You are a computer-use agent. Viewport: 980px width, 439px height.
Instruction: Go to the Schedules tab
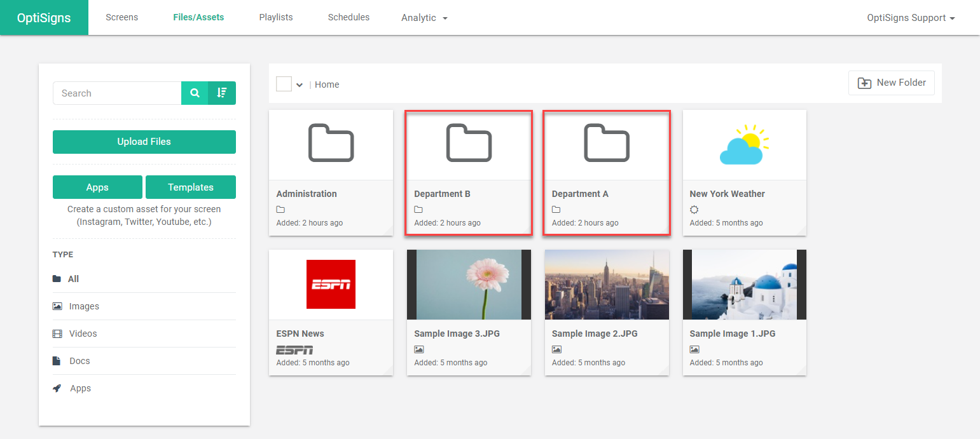(349, 17)
